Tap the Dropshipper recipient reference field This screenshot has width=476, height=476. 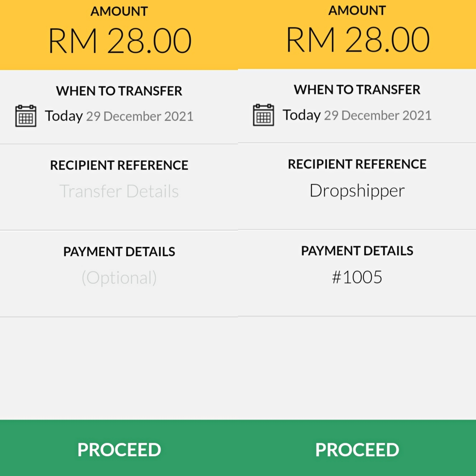[x=357, y=190]
